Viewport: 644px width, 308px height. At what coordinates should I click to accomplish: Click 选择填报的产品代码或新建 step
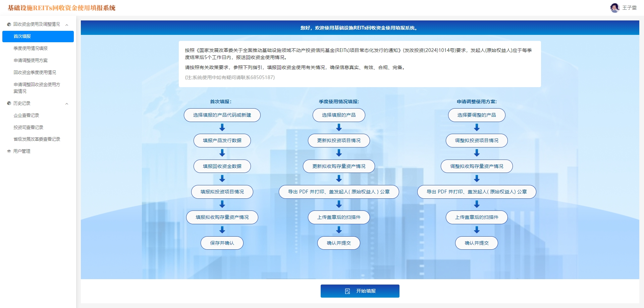point(222,115)
